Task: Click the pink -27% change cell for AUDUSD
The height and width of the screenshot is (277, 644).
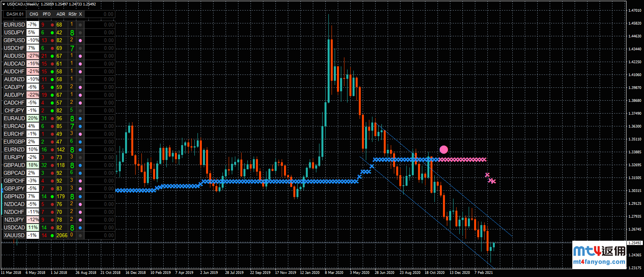Action: [x=33, y=56]
